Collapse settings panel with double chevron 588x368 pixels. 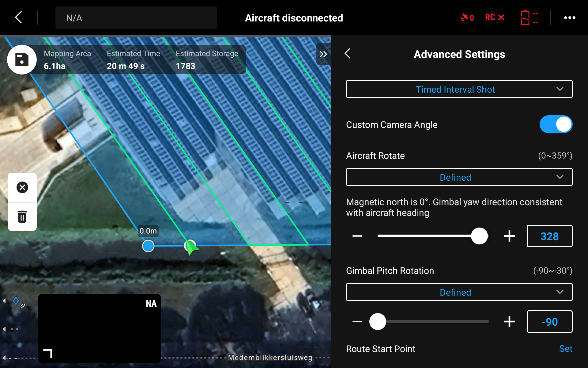323,54
